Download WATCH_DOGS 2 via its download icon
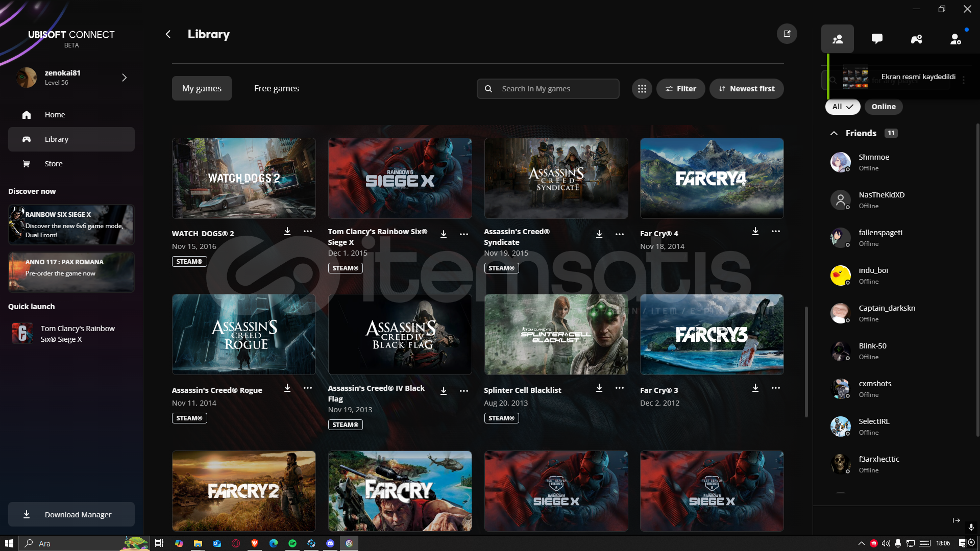 287,231
